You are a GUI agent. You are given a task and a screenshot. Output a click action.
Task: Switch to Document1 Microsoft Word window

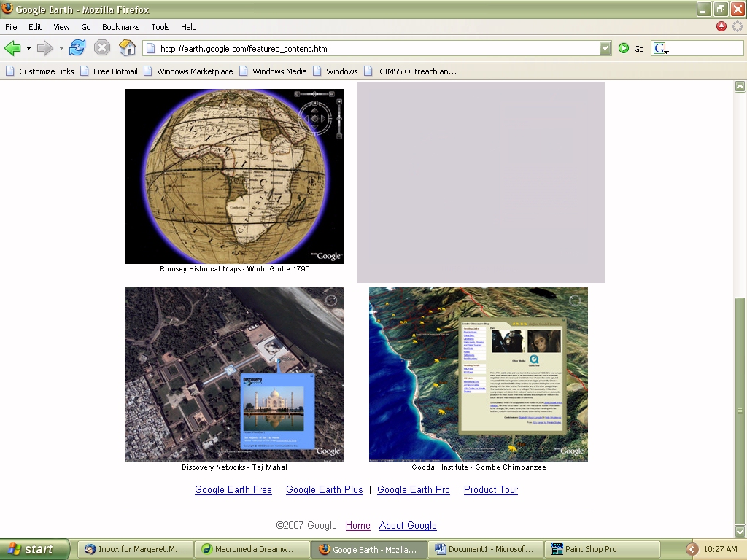click(485, 549)
